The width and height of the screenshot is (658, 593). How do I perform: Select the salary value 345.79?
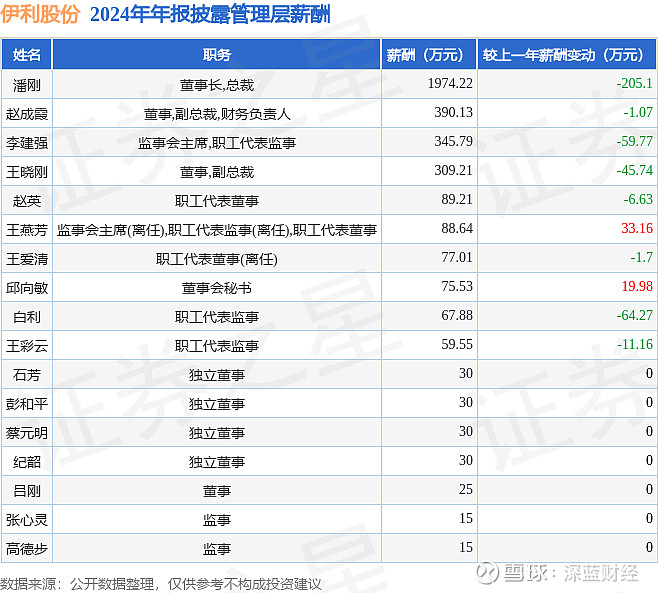tap(453, 141)
